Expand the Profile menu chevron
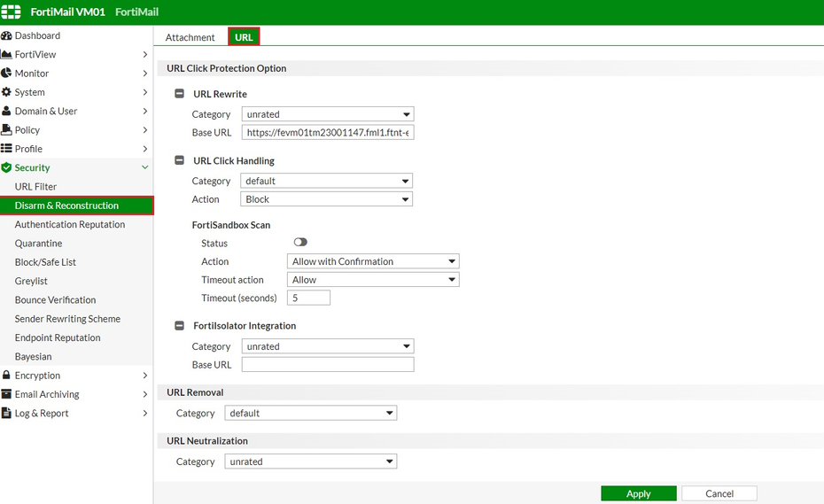Screen dimensions: 824x504 point(145,149)
